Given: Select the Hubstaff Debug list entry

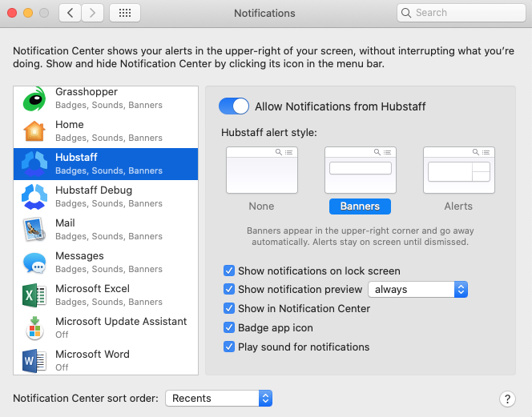Looking at the screenshot, I should coord(106,197).
